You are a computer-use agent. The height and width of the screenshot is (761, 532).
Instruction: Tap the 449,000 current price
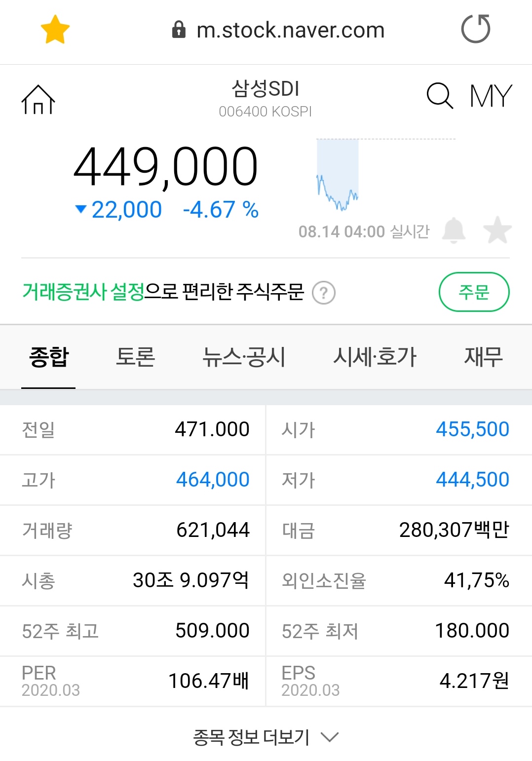(x=166, y=167)
